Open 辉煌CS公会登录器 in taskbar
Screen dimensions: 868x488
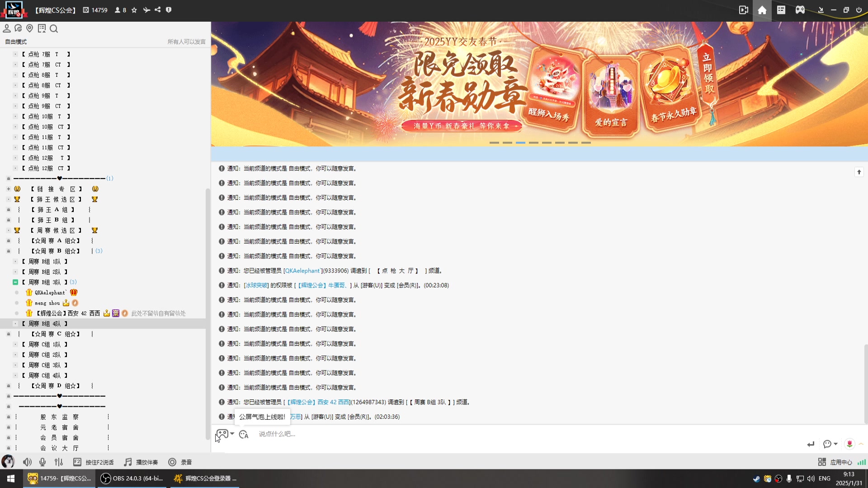click(x=206, y=479)
